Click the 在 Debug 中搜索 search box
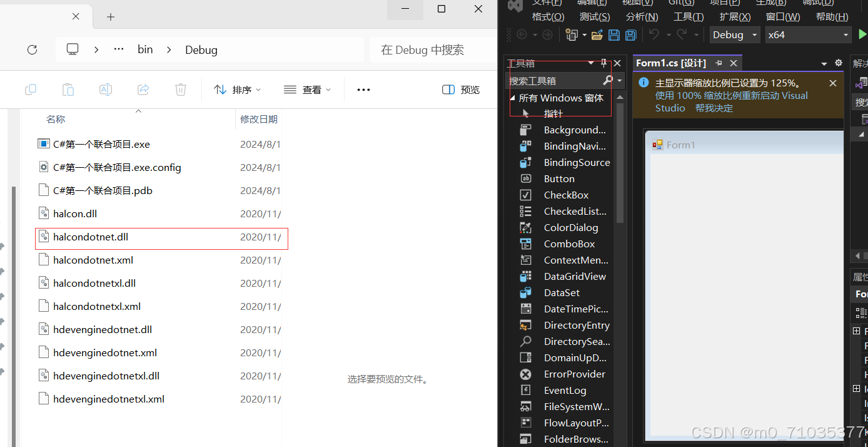Viewport: 868px width, 447px height. (x=433, y=49)
